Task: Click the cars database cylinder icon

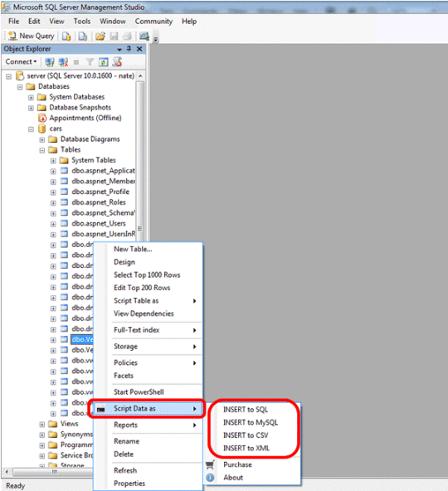Action: point(41,129)
